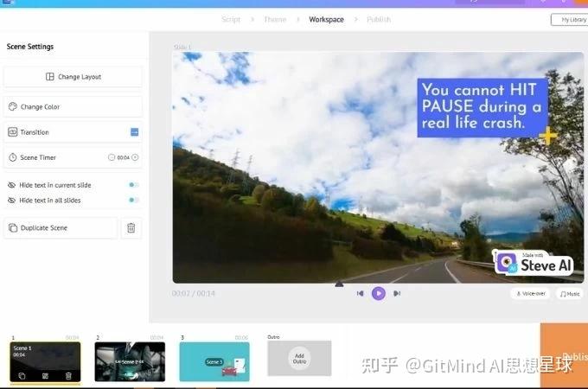Click the Change Layout grid icon

pyautogui.click(x=50, y=77)
